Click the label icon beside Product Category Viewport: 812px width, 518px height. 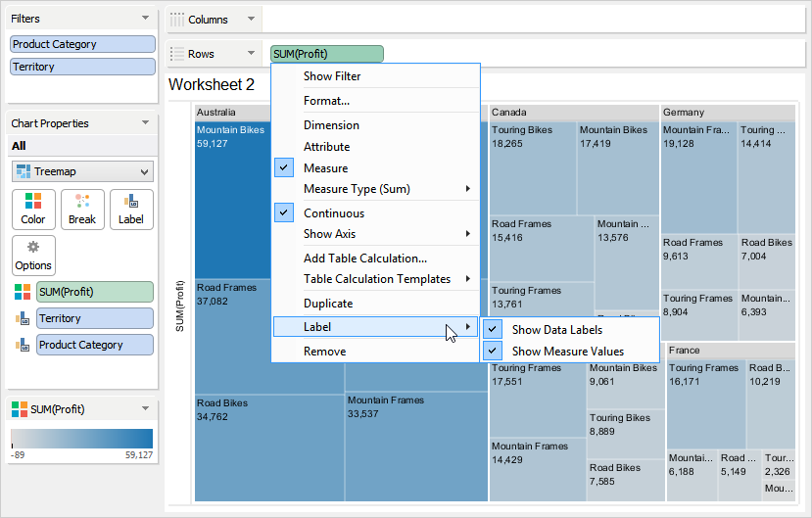click(x=22, y=345)
